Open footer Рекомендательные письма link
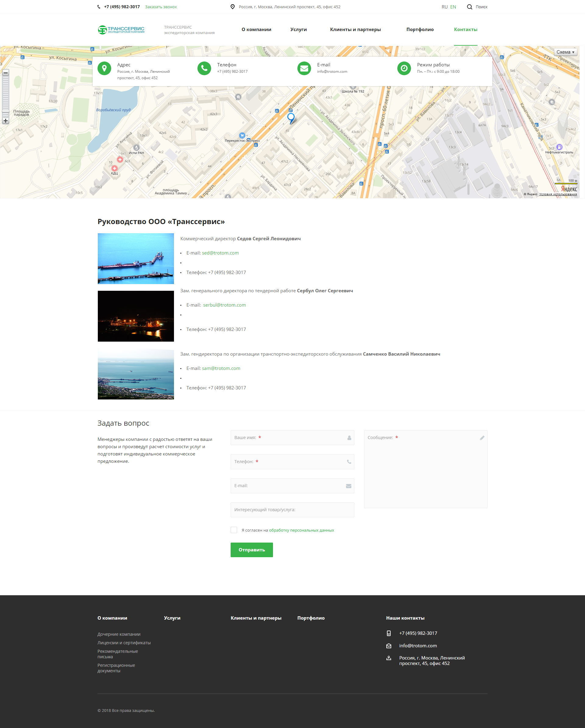The image size is (585, 728). point(118,654)
